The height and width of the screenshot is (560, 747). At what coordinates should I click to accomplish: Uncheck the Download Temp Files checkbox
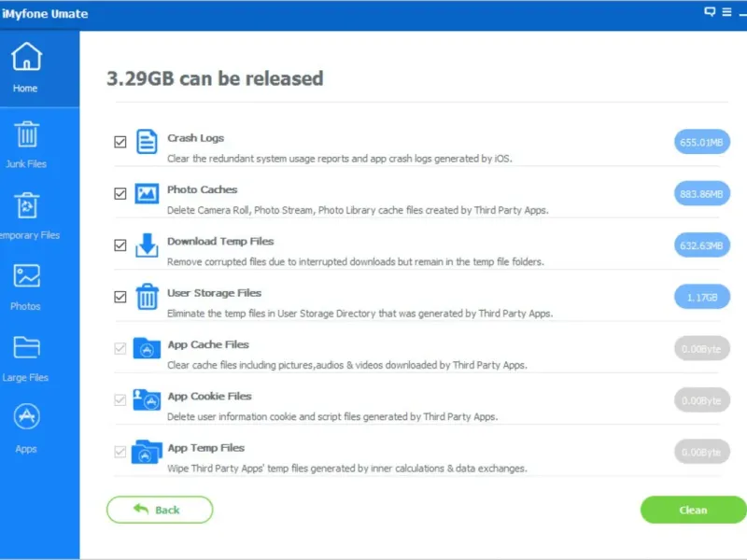click(x=120, y=245)
